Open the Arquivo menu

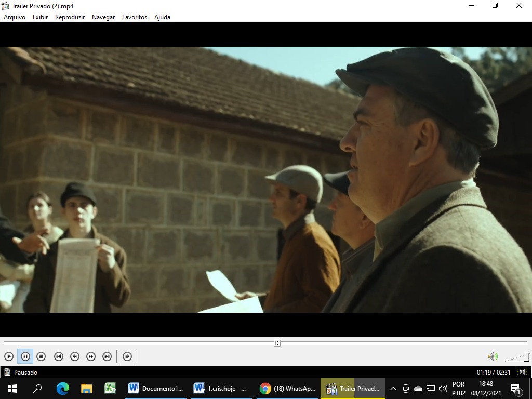(x=15, y=17)
